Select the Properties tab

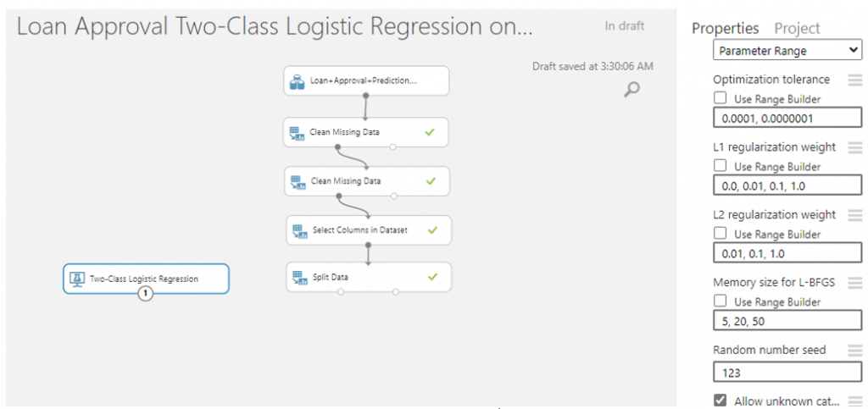click(x=726, y=28)
